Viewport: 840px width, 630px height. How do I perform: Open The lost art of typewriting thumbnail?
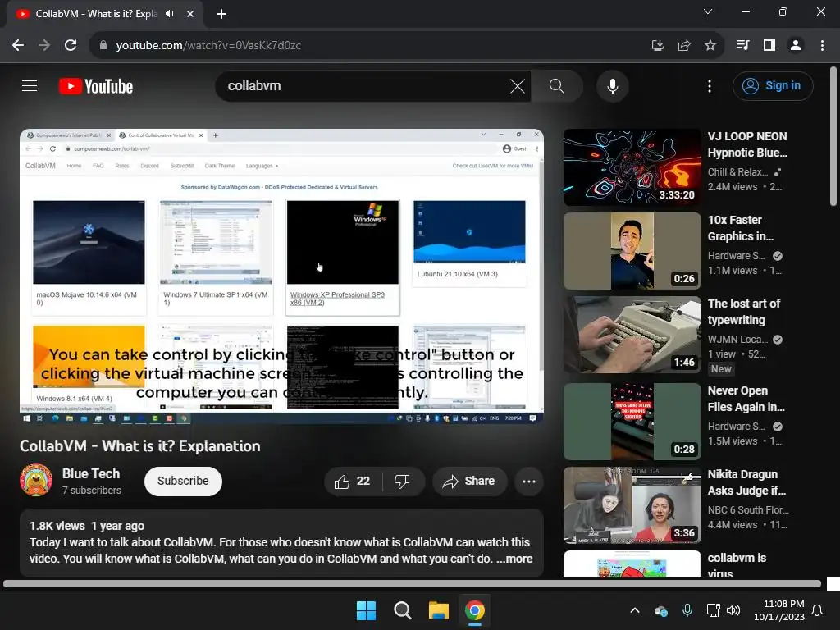[x=632, y=335]
